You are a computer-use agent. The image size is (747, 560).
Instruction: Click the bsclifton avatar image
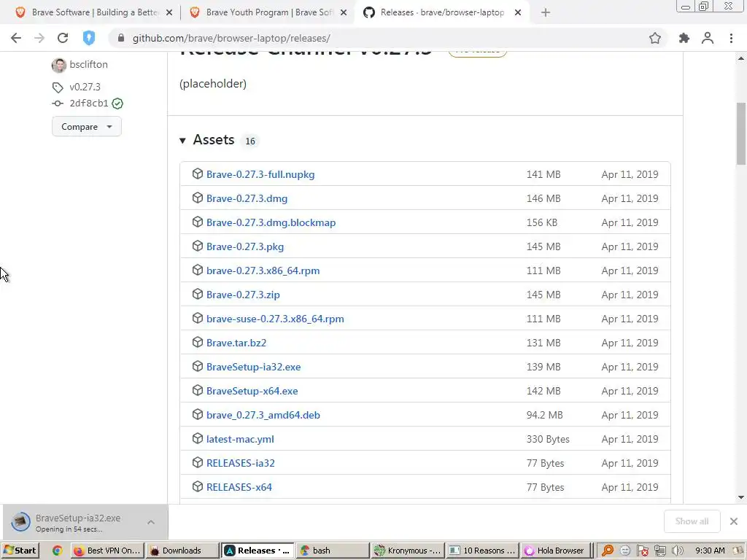coord(58,65)
